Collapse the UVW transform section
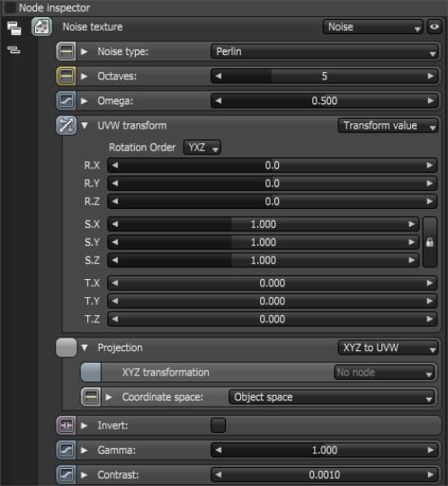The image size is (448, 486). [x=85, y=125]
